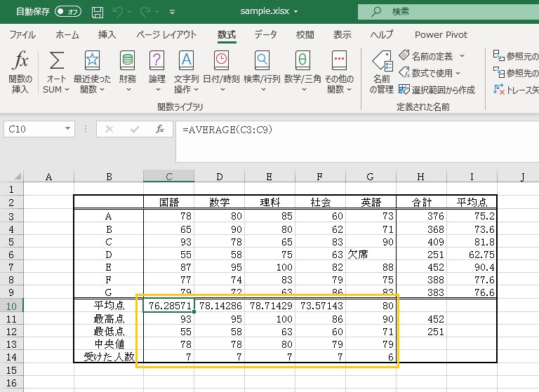Expand the Name Box dropdown arrow
The width and height of the screenshot is (539, 392).
(68, 129)
